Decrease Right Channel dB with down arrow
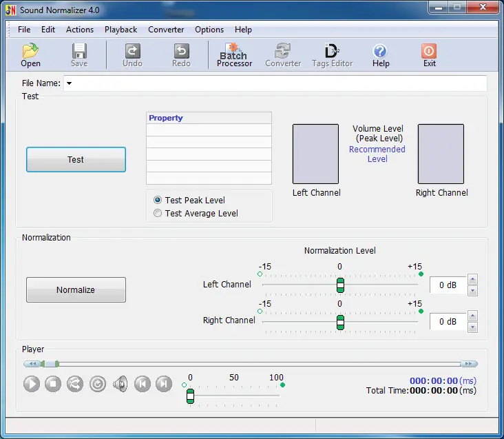504x439 pixels. 472,327
